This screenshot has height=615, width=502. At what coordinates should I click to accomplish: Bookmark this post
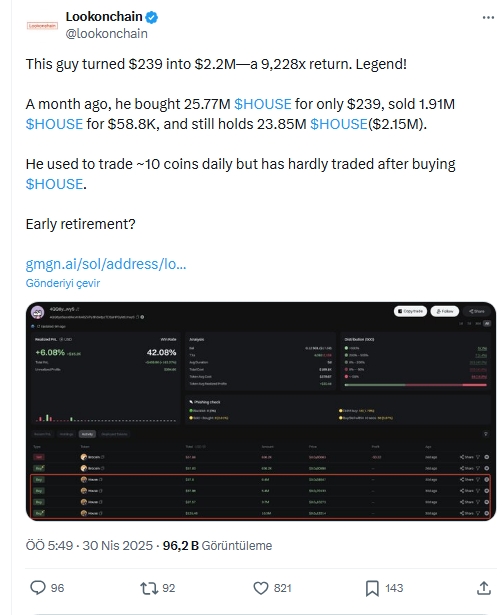[372, 588]
